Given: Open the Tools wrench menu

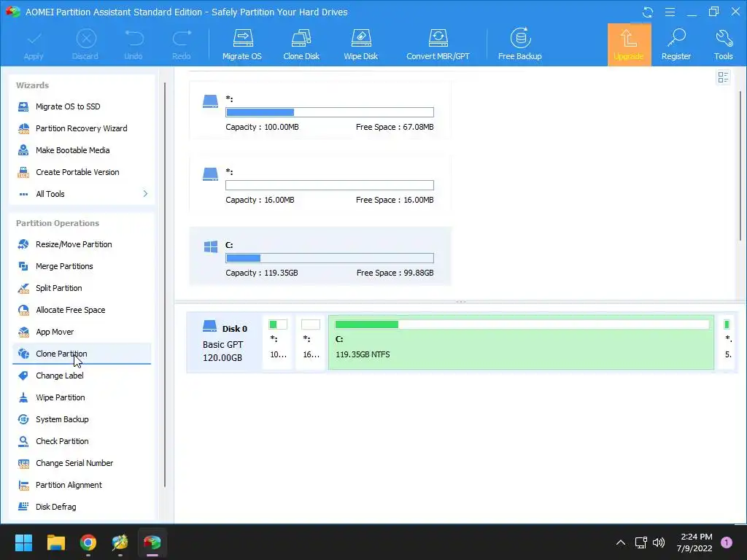Looking at the screenshot, I should (723, 44).
